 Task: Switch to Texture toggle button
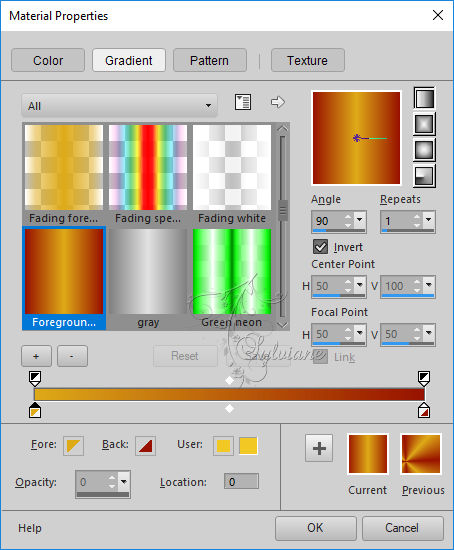tap(308, 60)
